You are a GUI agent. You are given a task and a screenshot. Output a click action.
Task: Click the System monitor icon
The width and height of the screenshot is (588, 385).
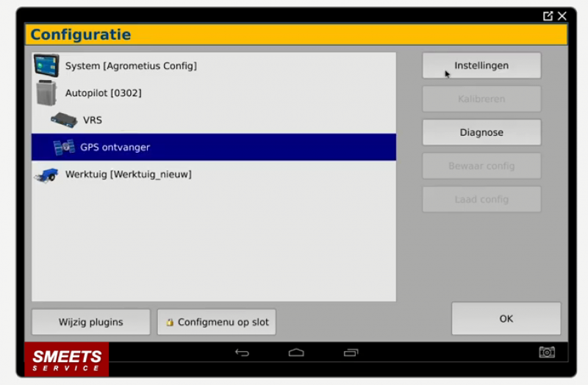(x=46, y=65)
